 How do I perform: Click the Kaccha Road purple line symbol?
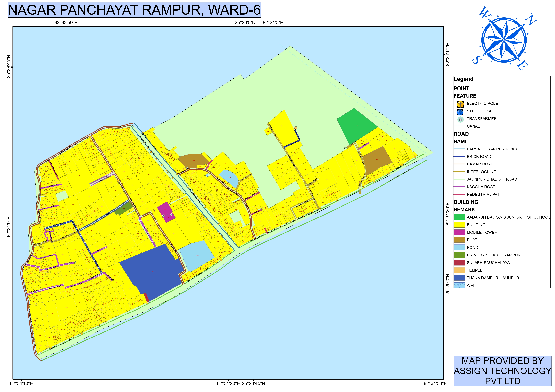point(459,187)
